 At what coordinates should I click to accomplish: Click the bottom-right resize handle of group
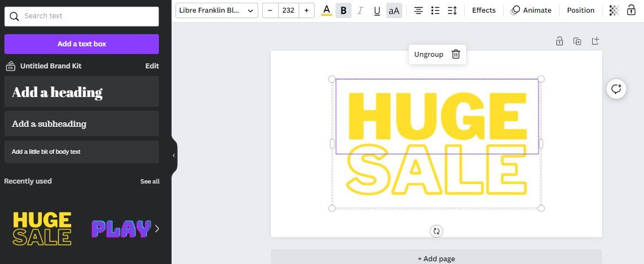point(541,208)
